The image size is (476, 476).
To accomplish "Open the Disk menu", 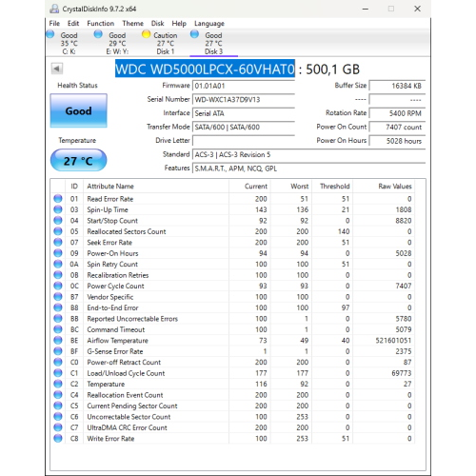I will tap(157, 24).
